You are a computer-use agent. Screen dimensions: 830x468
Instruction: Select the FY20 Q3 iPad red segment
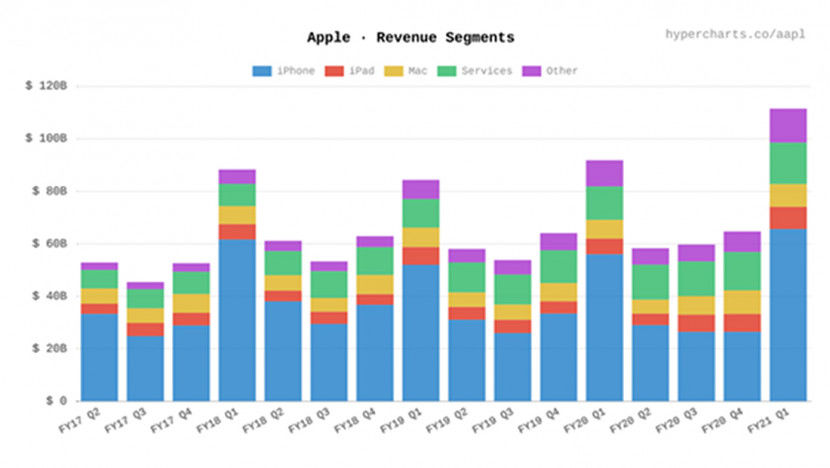click(696, 323)
